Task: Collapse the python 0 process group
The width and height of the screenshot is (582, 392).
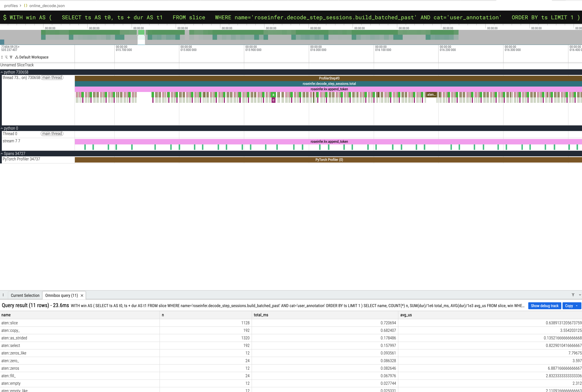Action: 2,128
